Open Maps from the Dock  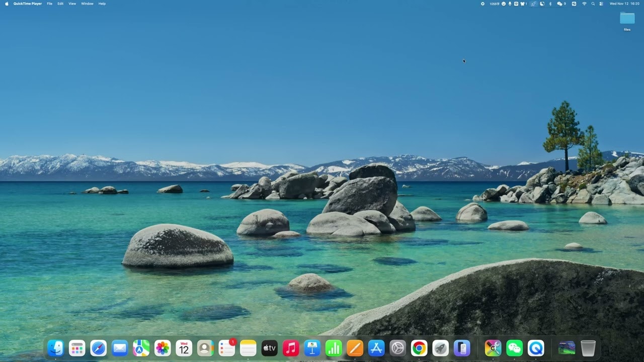(x=141, y=348)
